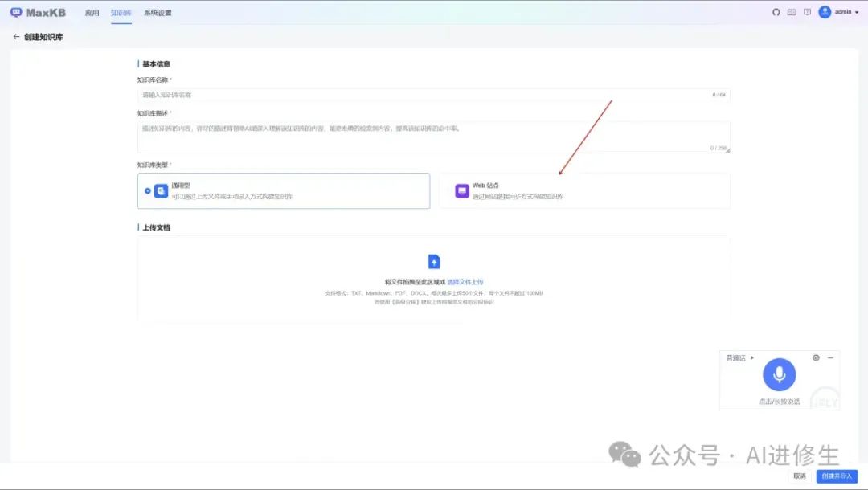Open the documentation book icon

coord(792,12)
